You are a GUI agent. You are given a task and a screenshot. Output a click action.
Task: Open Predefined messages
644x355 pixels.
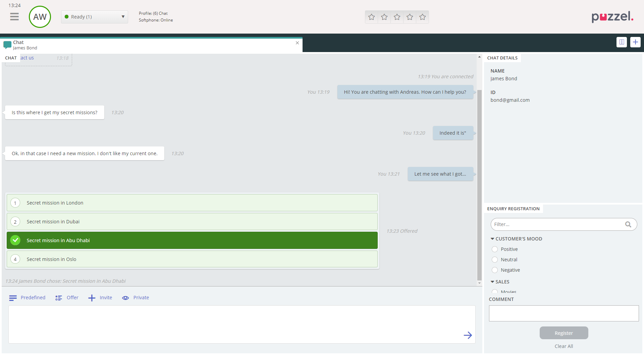(27, 298)
